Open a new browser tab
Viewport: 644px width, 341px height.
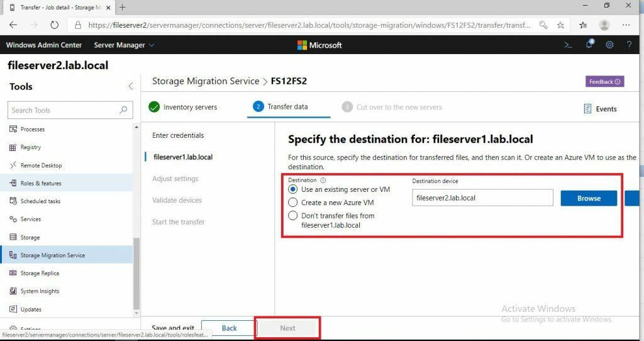click(123, 7)
